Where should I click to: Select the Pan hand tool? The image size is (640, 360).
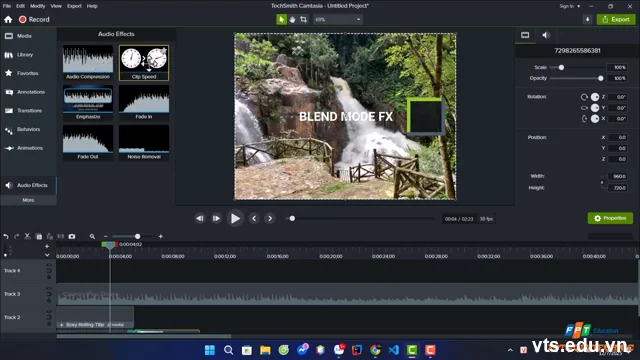pyautogui.click(x=292, y=19)
